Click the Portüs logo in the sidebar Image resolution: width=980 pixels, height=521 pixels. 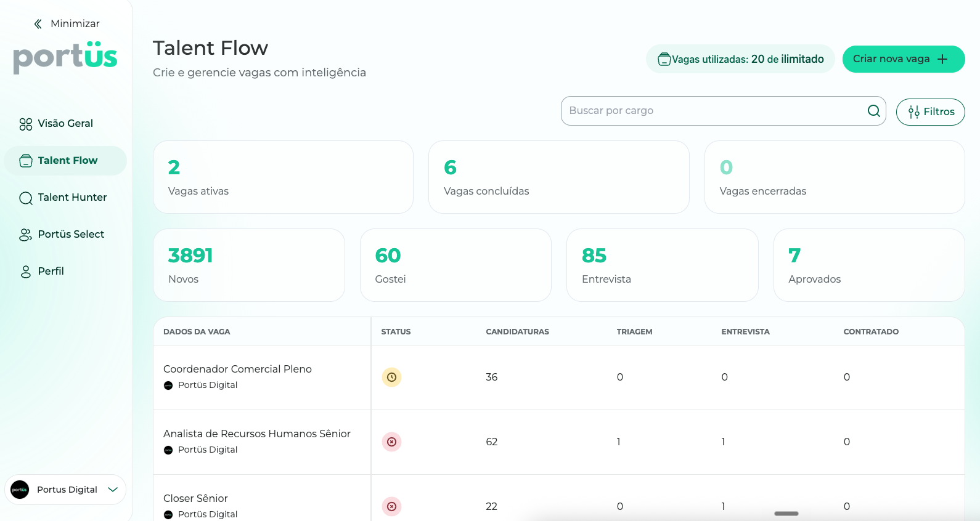click(65, 57)
